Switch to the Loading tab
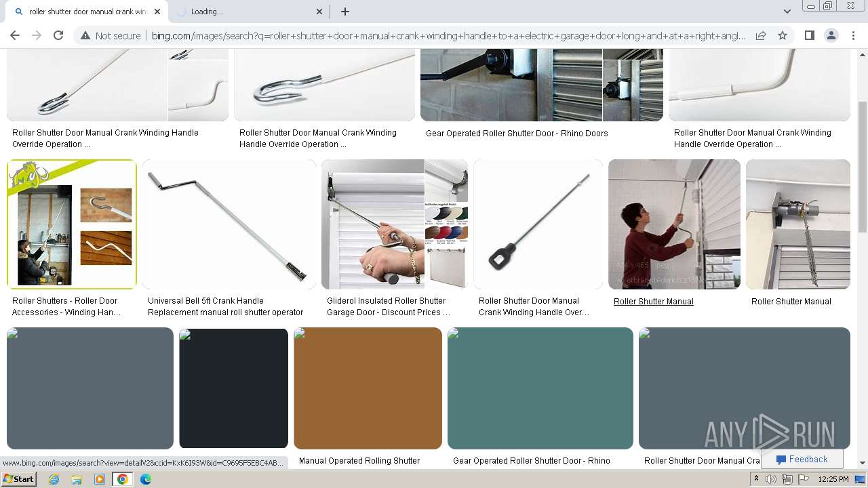 click(248, 12)
